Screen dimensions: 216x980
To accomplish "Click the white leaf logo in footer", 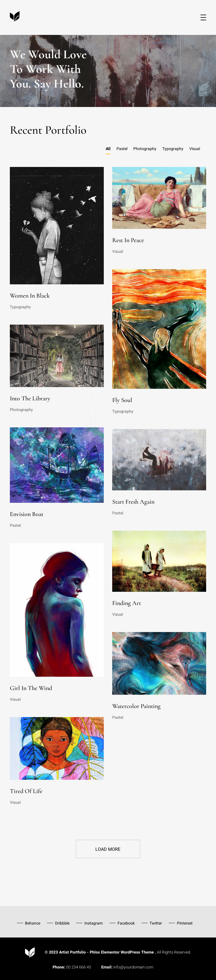I will (30, 952).
